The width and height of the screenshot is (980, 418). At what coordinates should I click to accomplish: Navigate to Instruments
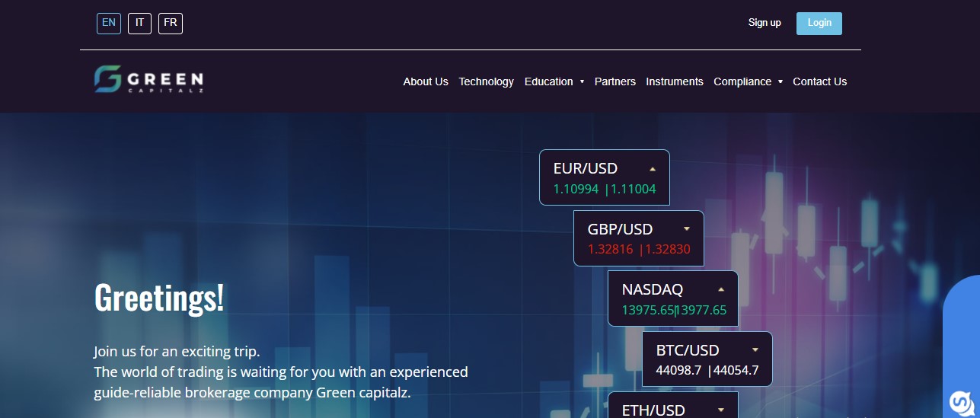(x=675, y=81)
